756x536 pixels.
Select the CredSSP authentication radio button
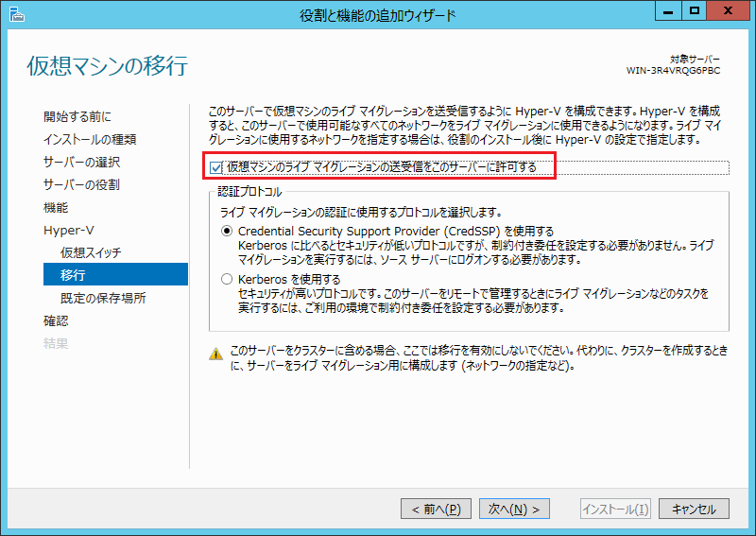pos(227,231)
